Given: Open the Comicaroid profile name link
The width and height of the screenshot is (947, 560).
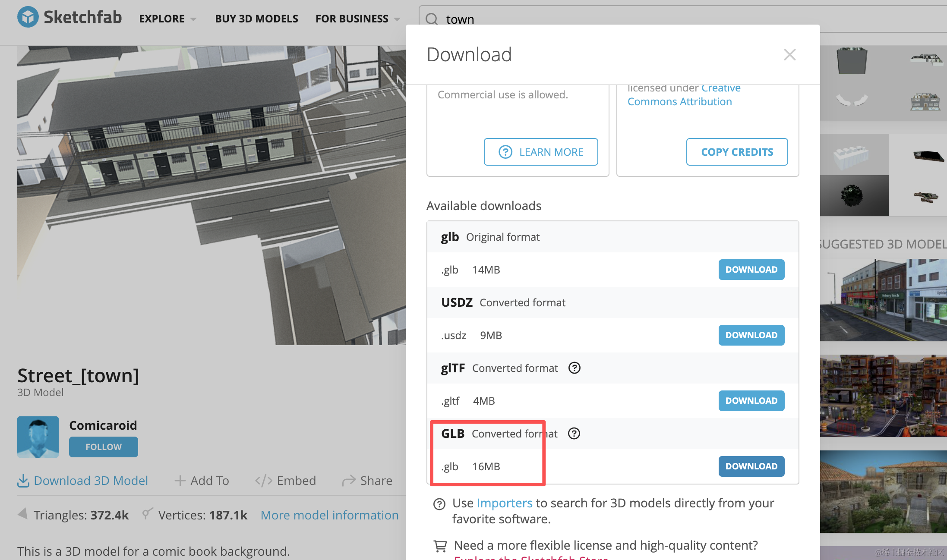Looking at the screenshot, I should (x=103, y=425).
